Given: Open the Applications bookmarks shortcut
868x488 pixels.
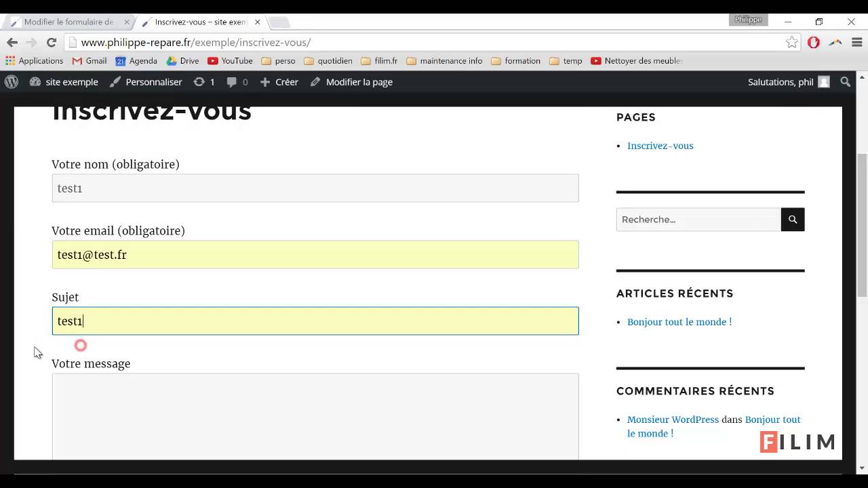Looking at the screenshot, I should pyautogui.click(x=34, y=61).
